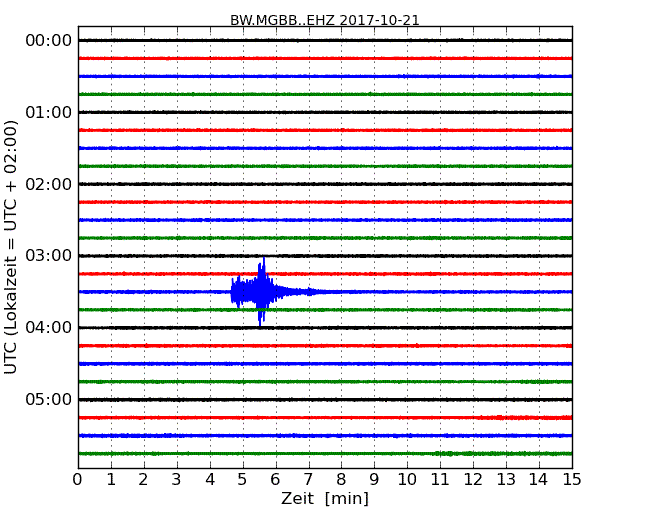This screenshot has width=650, height=520.
Task: Click the 02:00 time label
Action: pos(49,184)
